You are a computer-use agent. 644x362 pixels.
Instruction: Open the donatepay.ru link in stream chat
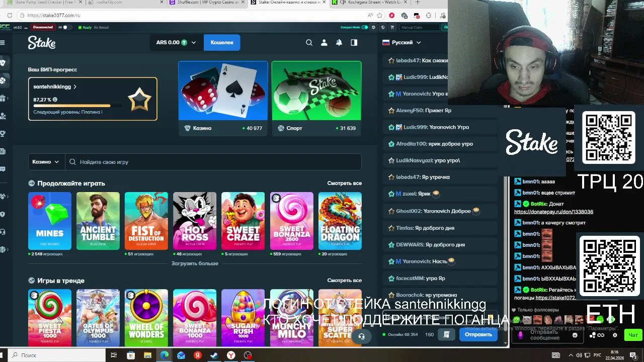(553, 212)
